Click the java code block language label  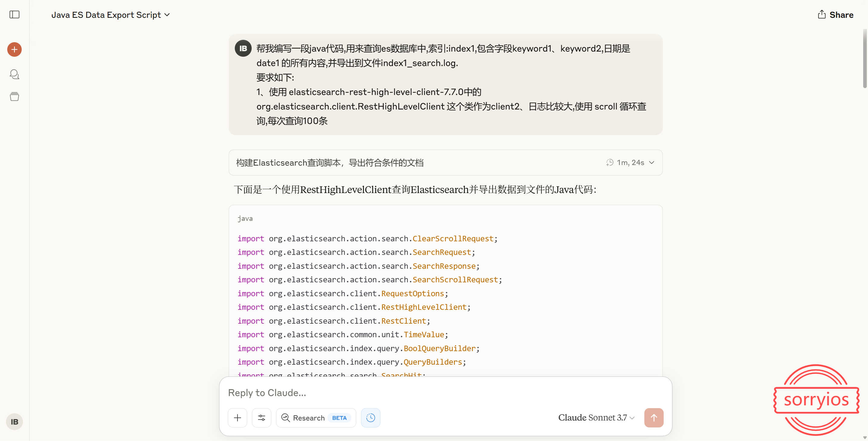click(x=245, y=218)
